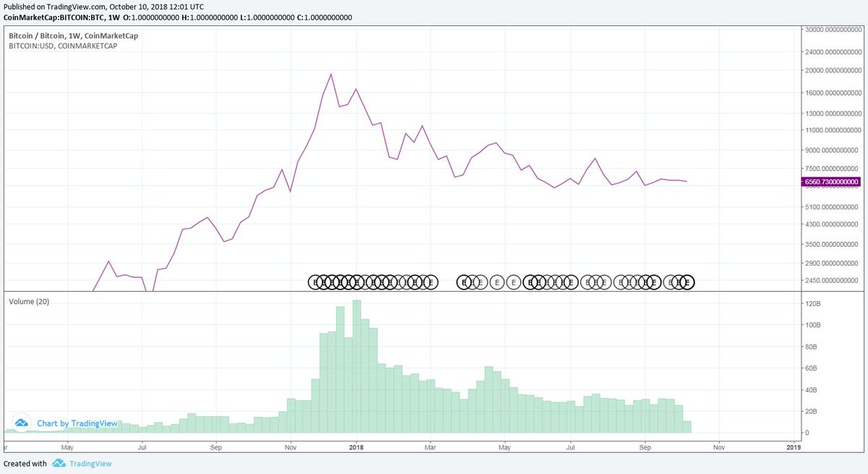The width and height of the screenshot is (868, 474).
Task: Click the TradingView logo icon in the footer
Action: (59, 464)
